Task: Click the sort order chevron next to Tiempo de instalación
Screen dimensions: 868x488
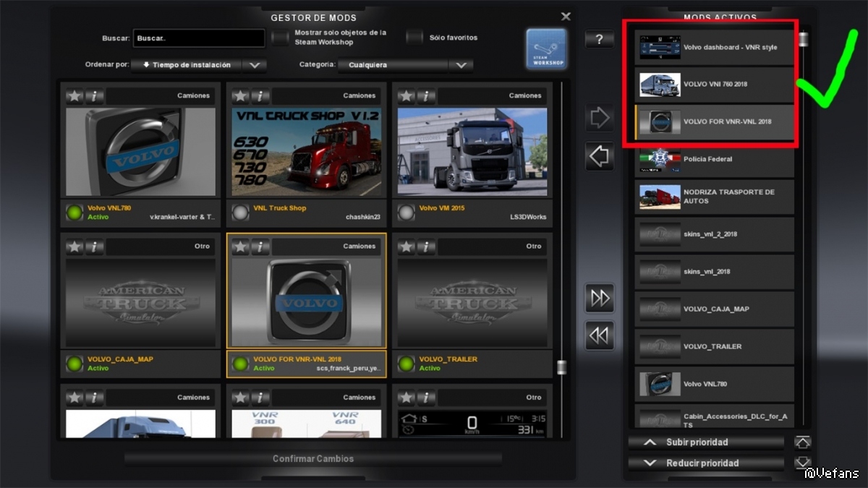Action: [x=255, y=65]
